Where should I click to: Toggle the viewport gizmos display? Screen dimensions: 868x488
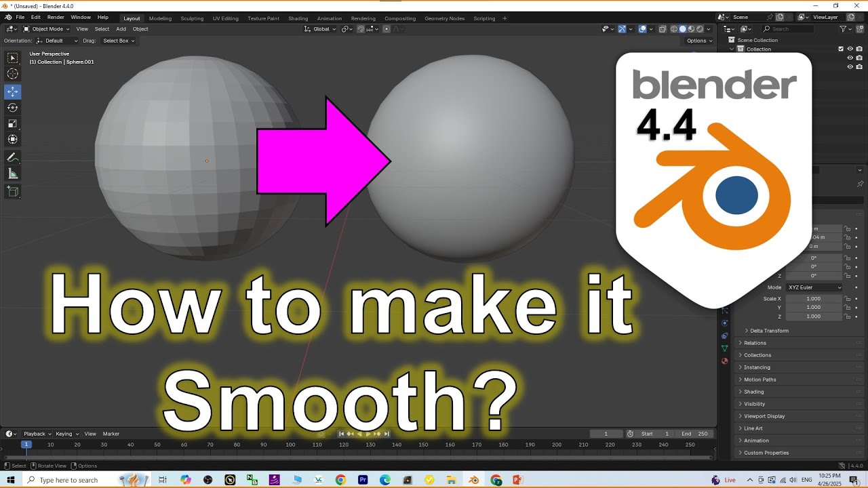(622, 29)
